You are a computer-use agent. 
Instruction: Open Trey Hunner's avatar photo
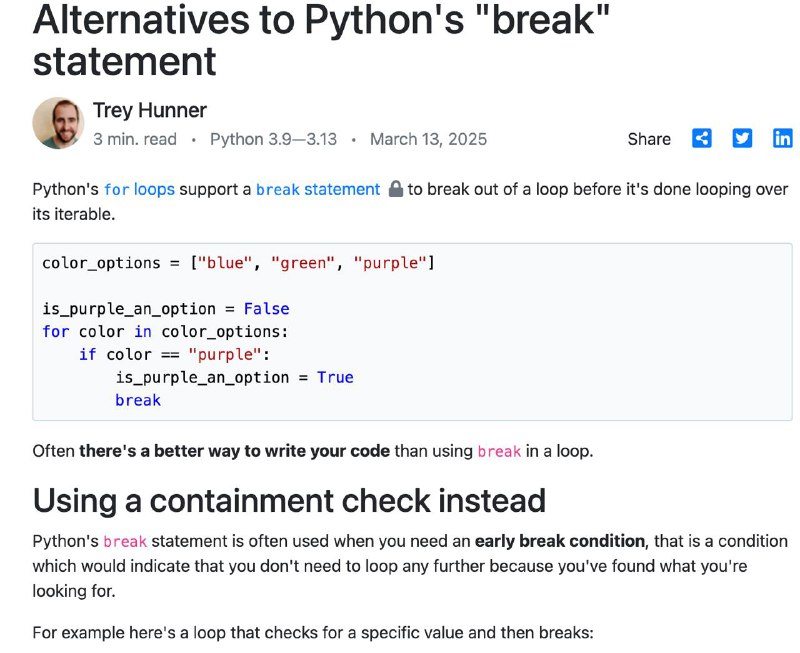point(58,123)
